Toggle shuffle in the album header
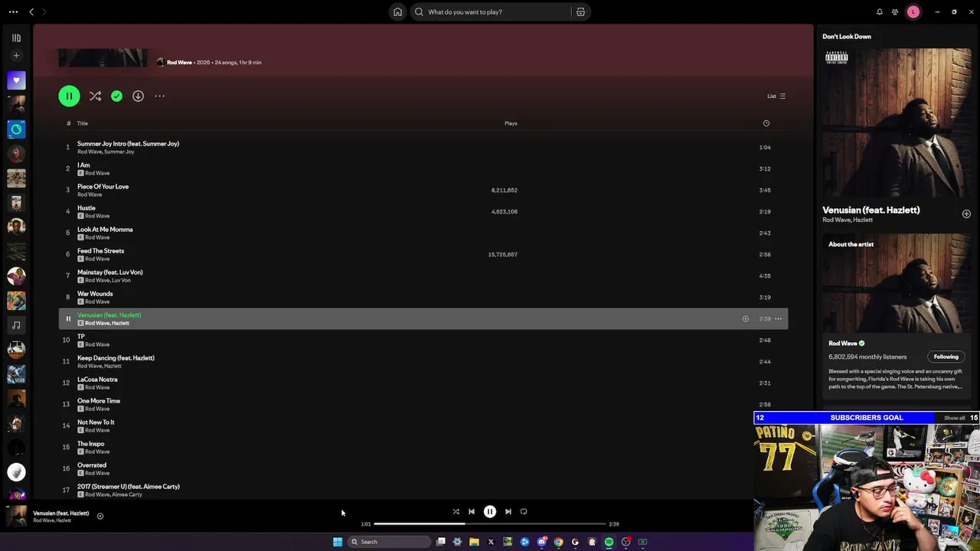The width and height of the screenshot is (980, 551). pos(95,96)
